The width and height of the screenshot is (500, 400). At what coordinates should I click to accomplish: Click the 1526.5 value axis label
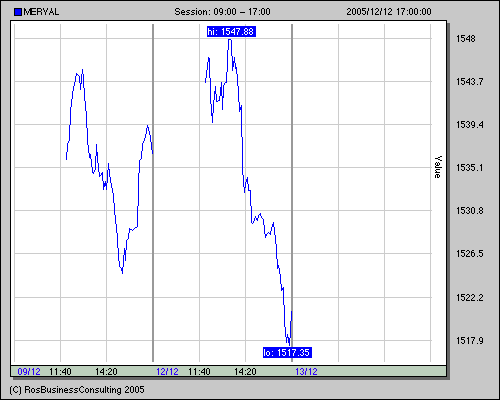(x=469, y=254)
